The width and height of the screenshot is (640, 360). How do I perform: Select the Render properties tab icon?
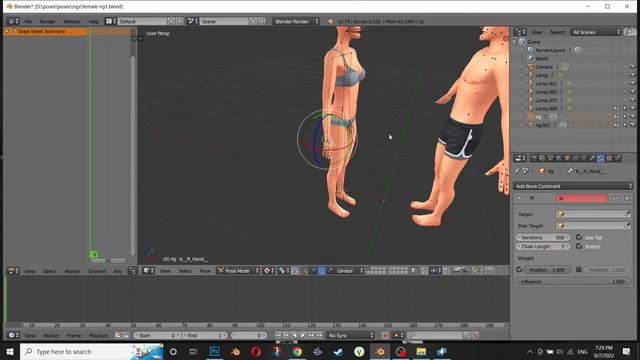533,158
